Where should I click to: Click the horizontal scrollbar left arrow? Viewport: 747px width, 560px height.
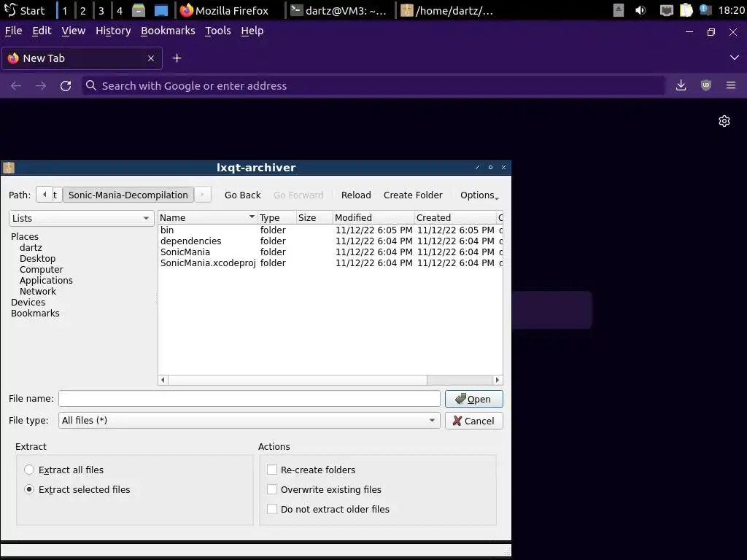click(163, 380)
